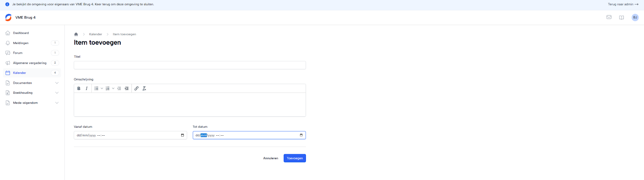Clear text formatting in the editor
644x180 pixels.
coord(144,89)
